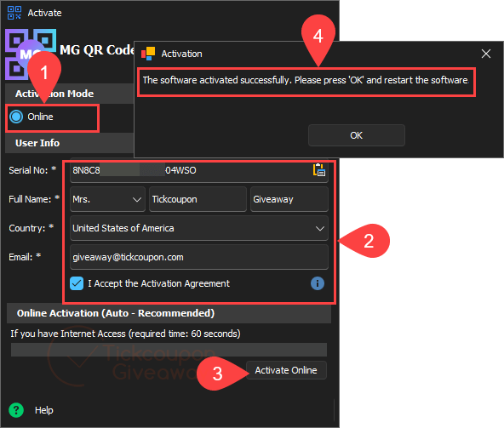
Task: Click the paste serial number clipboard icon
Action: pyautogui.click(x=319, y=170)
